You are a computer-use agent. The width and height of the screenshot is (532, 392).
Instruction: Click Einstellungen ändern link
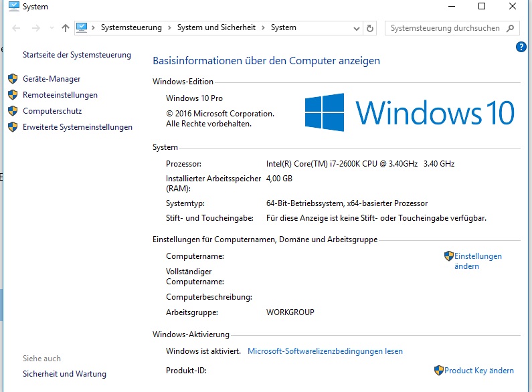pyautogui.click(x=478, y=261)
